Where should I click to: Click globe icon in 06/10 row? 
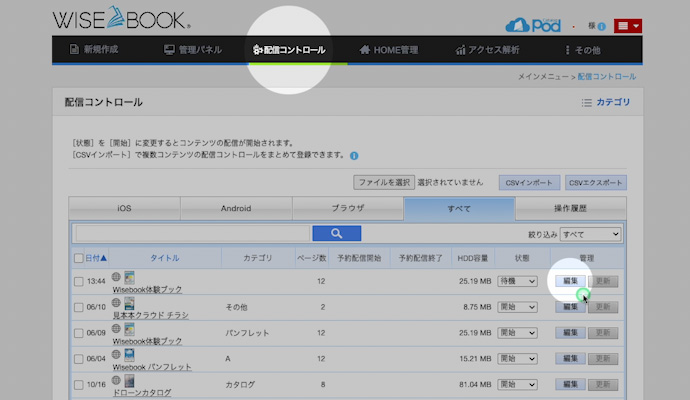coord(116,303)
